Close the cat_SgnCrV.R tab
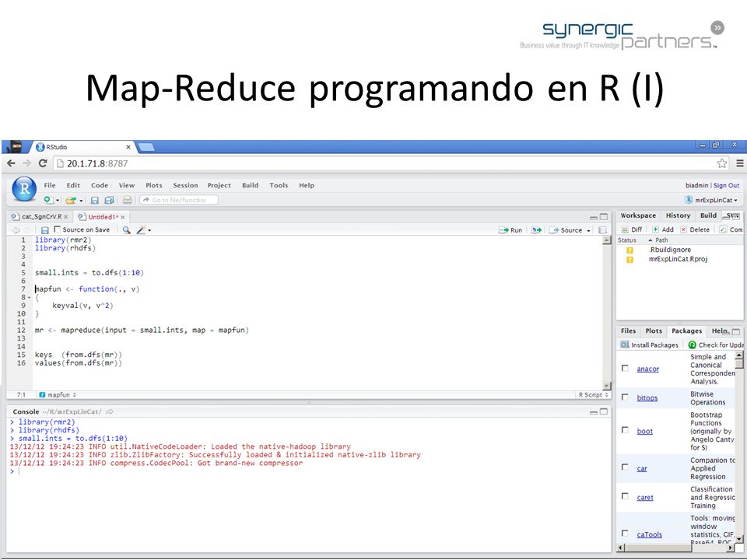The width and height of the screenshot is (747, 560). (x=66, y=217)
